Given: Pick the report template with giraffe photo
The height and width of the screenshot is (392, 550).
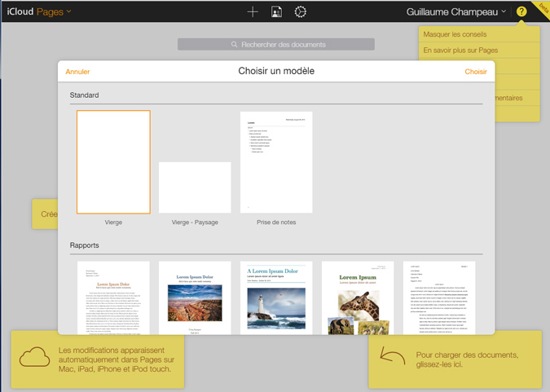Looking at the screenshot, I should click(x=358, y=297).
